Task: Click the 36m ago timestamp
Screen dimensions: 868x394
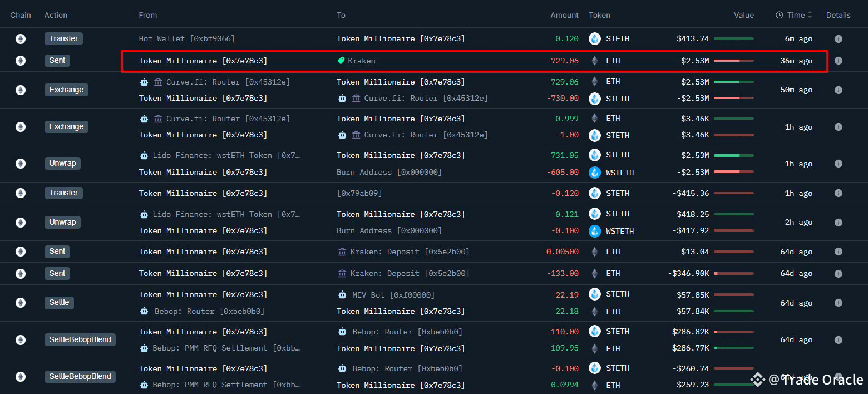Action: pos(796,61)
